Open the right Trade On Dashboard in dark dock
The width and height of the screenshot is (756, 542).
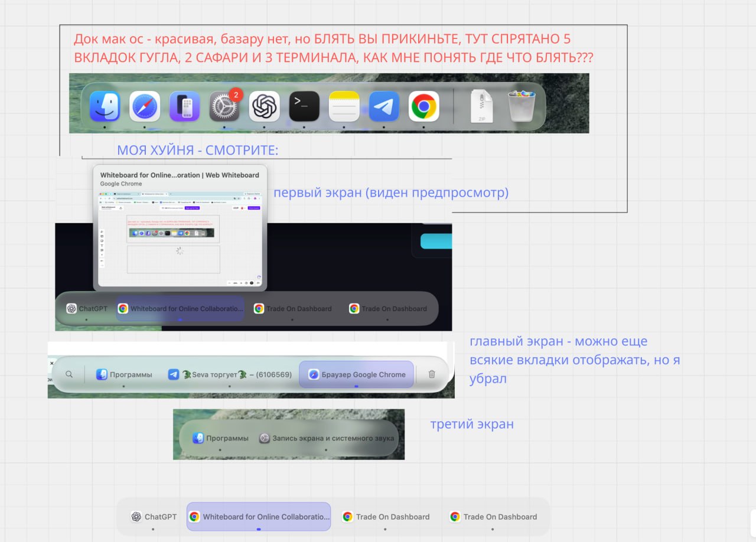[x=387, y=308]
